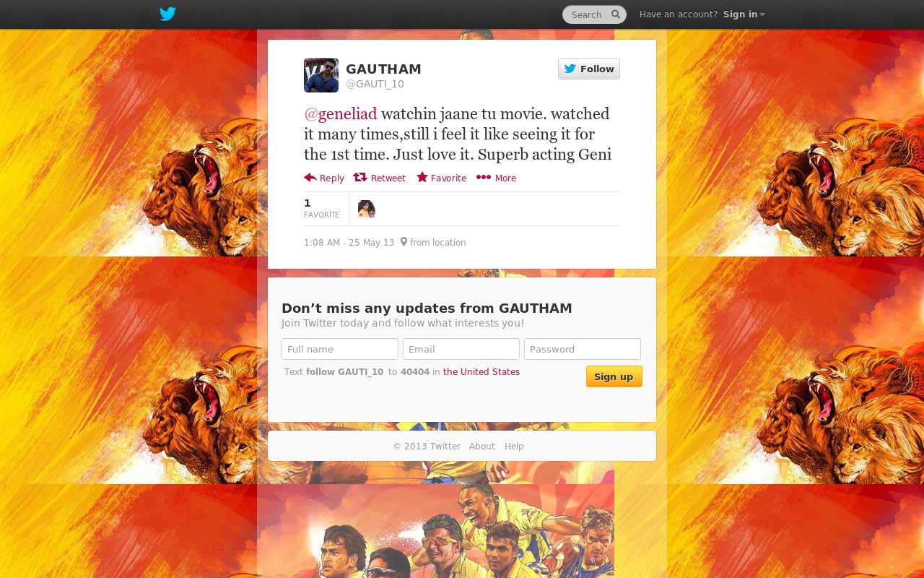Viewport: 924px width, 578px height.
Task: Open the United States country link
Action: [481, 372]
